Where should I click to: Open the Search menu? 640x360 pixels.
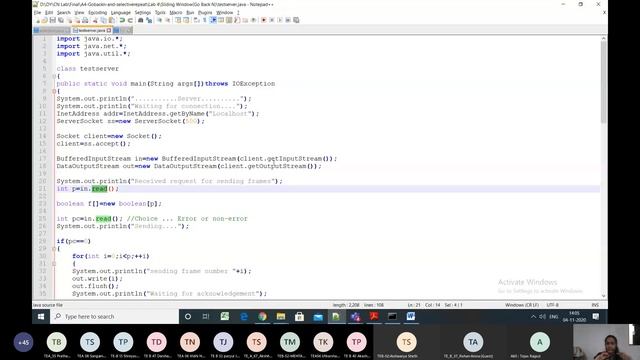[63, 13]
